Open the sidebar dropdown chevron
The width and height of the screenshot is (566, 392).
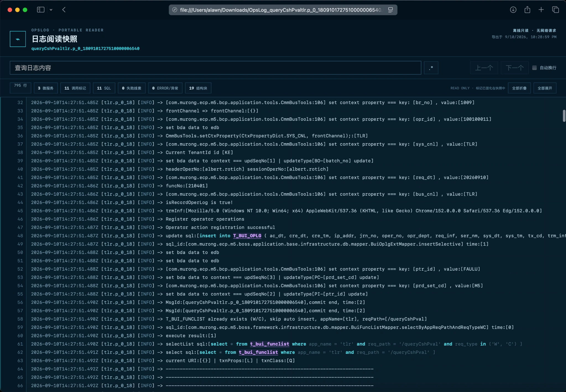point(51,10)
